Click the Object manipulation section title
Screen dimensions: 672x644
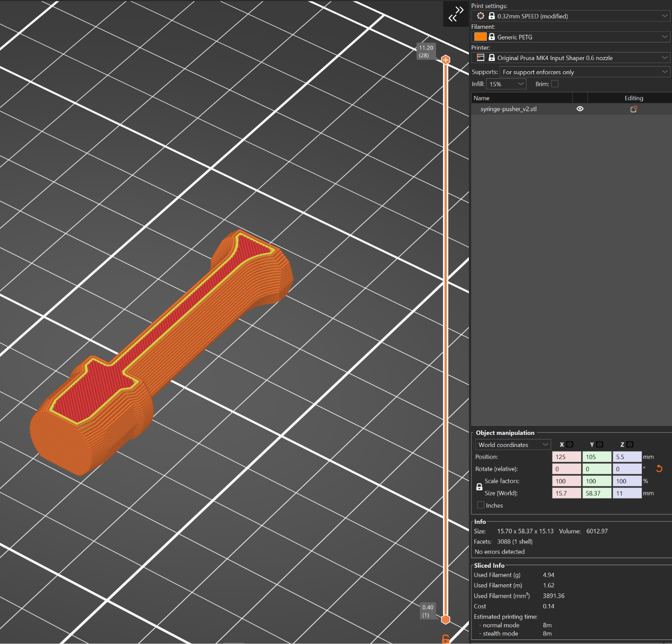point(505,433)
